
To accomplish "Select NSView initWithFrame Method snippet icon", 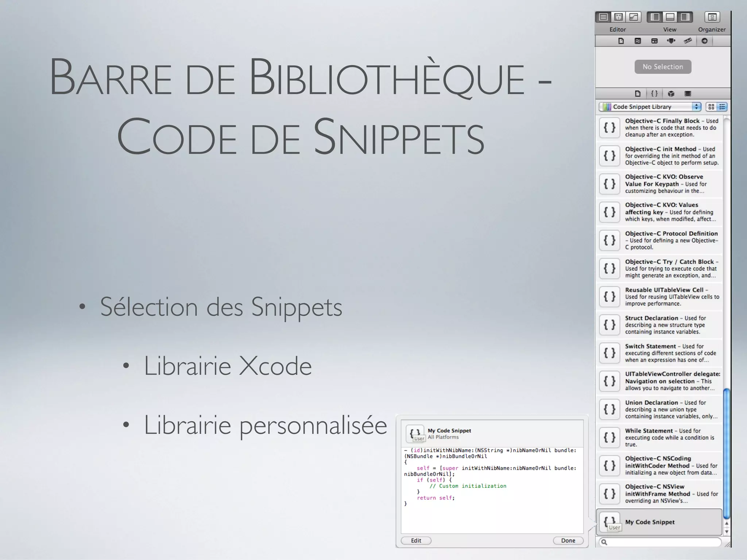I will pyautogui.click(x=609, y=494).
